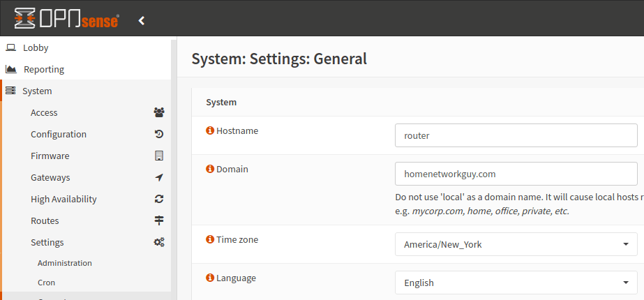The height and width of the screenshot is (300, 644).
Task: Open the Lobby menu
Action: tap(36, 47)
